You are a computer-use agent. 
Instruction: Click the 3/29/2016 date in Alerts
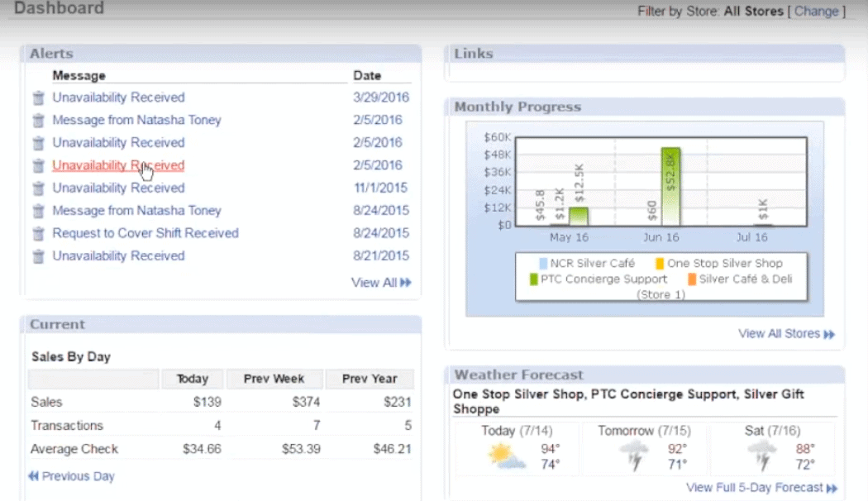pos(381,98)
